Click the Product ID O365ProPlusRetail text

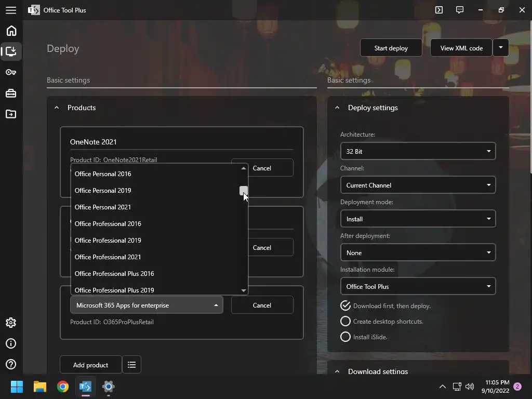(112, 322)
